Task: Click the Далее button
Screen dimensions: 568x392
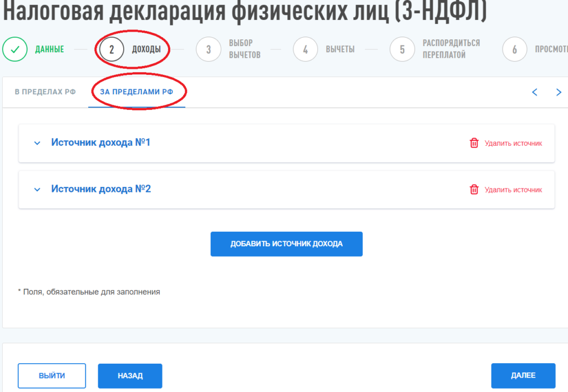Action: tap(523, 376)
